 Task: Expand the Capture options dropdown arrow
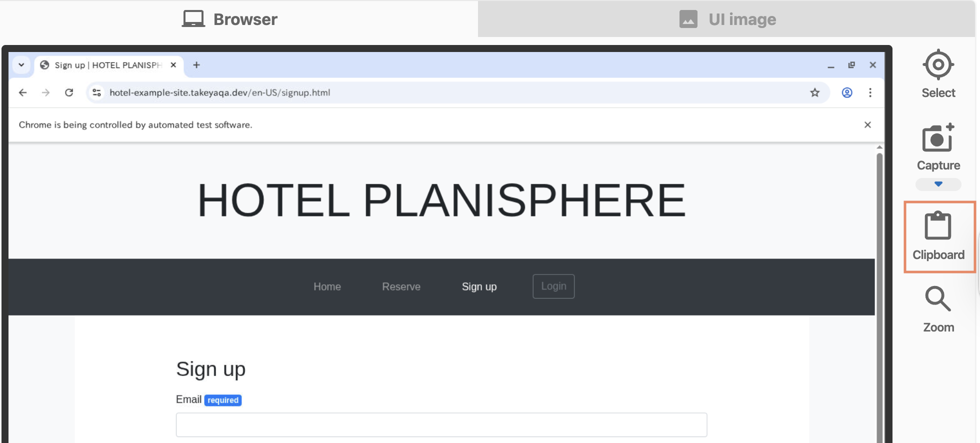[x=938, y=184]
